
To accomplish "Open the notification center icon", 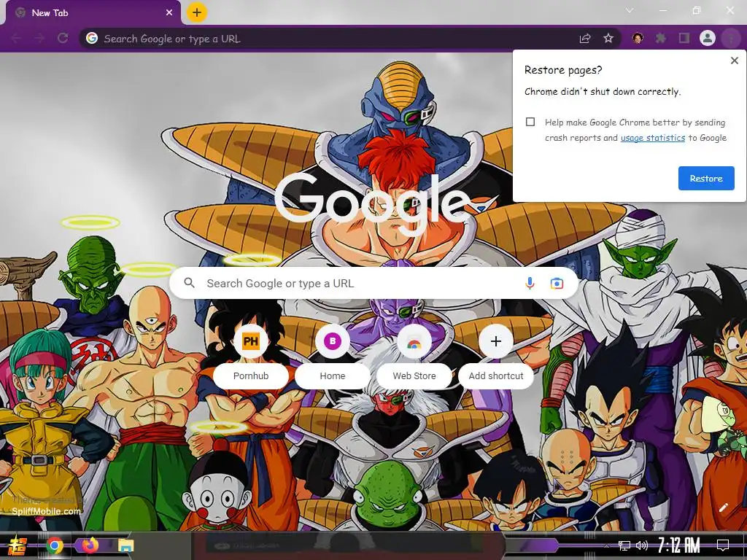I will [723, 545].
